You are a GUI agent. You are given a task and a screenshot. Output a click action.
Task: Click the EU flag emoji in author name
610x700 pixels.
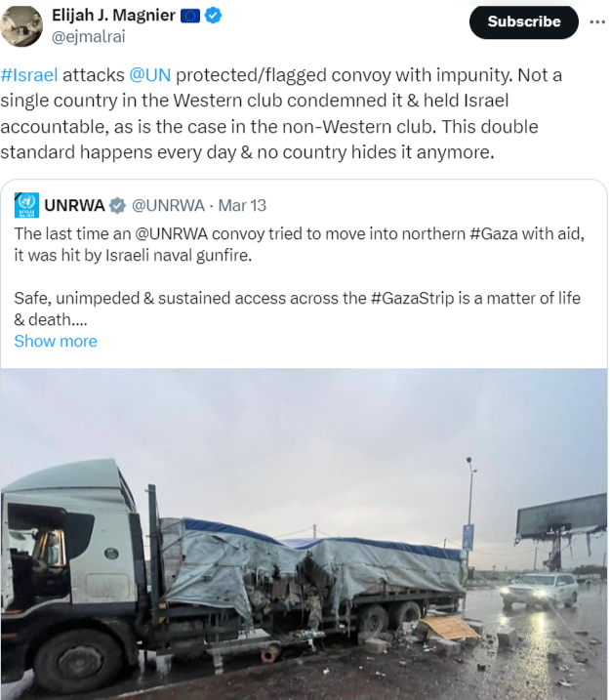[x=190, y=16]
